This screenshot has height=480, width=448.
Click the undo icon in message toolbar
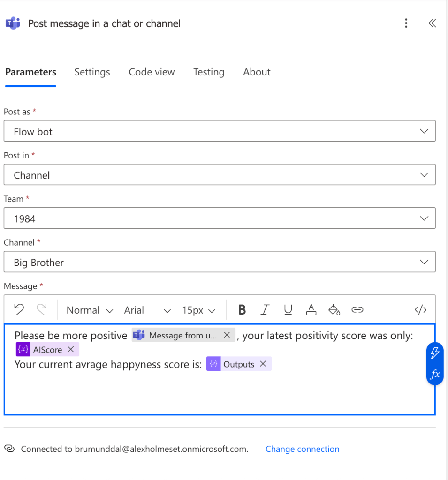click(19, 310)
